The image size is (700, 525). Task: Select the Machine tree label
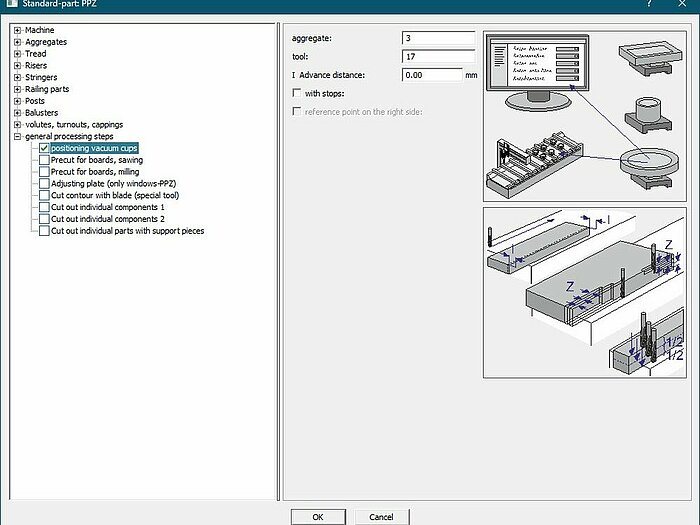(39, 30)
